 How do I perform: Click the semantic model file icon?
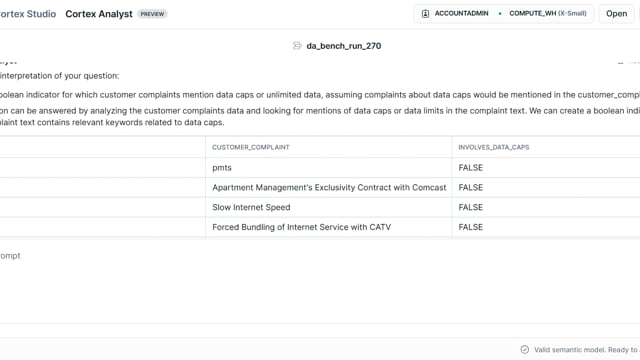pyautogui.click(x=297, y=46)
